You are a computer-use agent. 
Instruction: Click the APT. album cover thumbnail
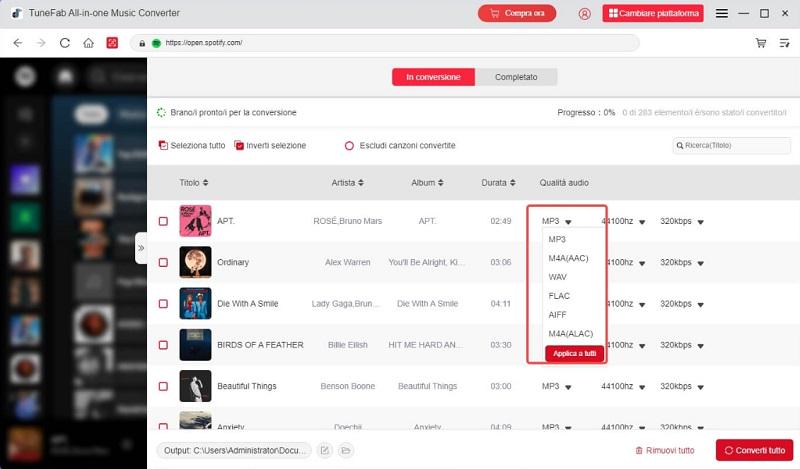pos(195,221)
